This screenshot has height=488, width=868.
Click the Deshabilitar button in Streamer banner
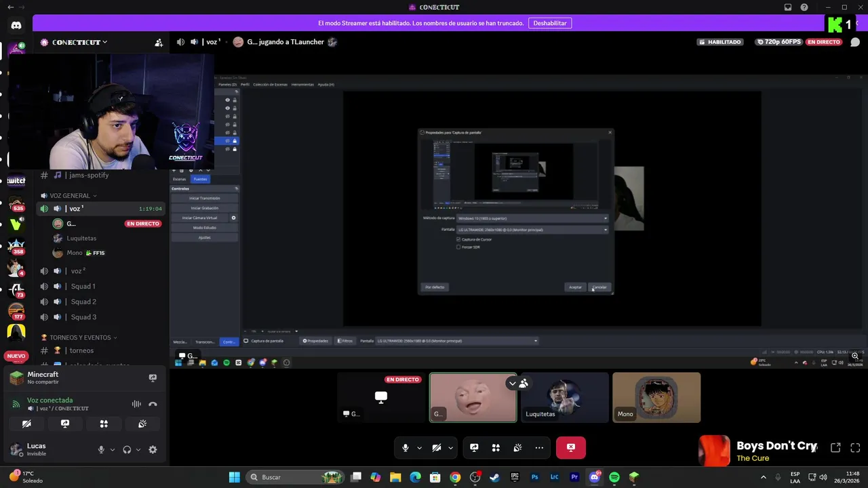550,23
